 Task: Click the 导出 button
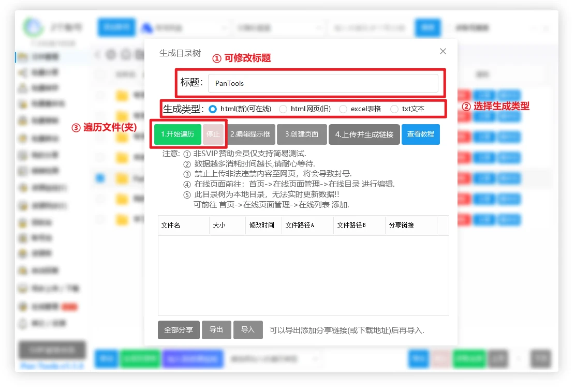point(216,329)
